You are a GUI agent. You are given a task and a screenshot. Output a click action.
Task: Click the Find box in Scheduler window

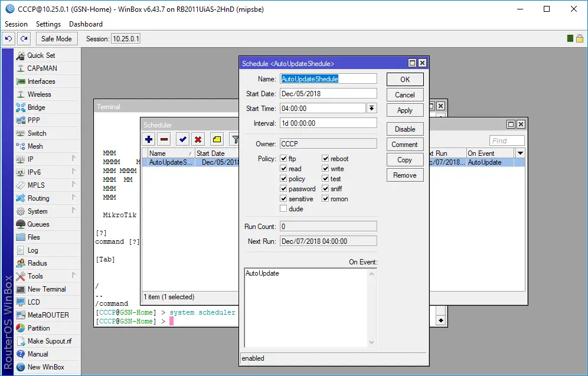click(x=507, y=140)
